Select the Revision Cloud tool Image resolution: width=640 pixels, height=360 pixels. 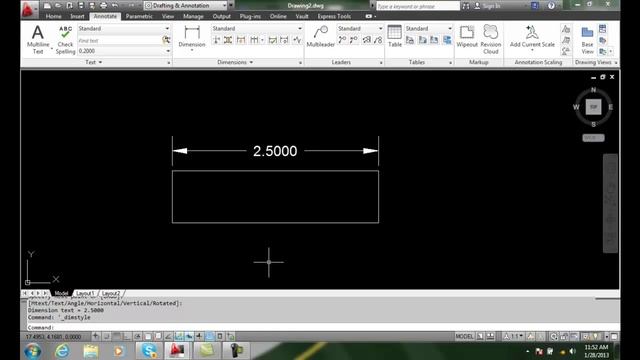[x=491, y=39]
